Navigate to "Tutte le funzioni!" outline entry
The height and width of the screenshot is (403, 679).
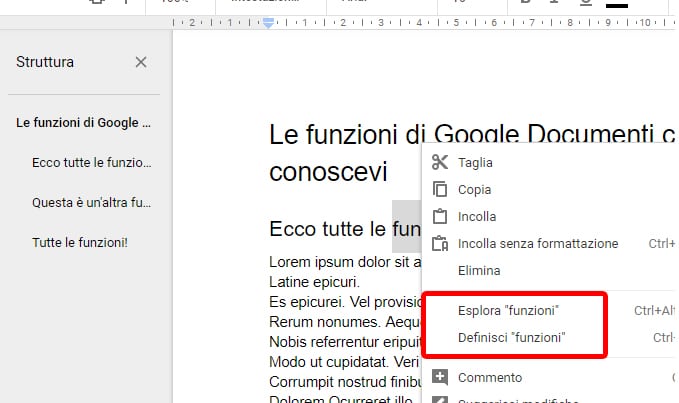coord(80,242)
